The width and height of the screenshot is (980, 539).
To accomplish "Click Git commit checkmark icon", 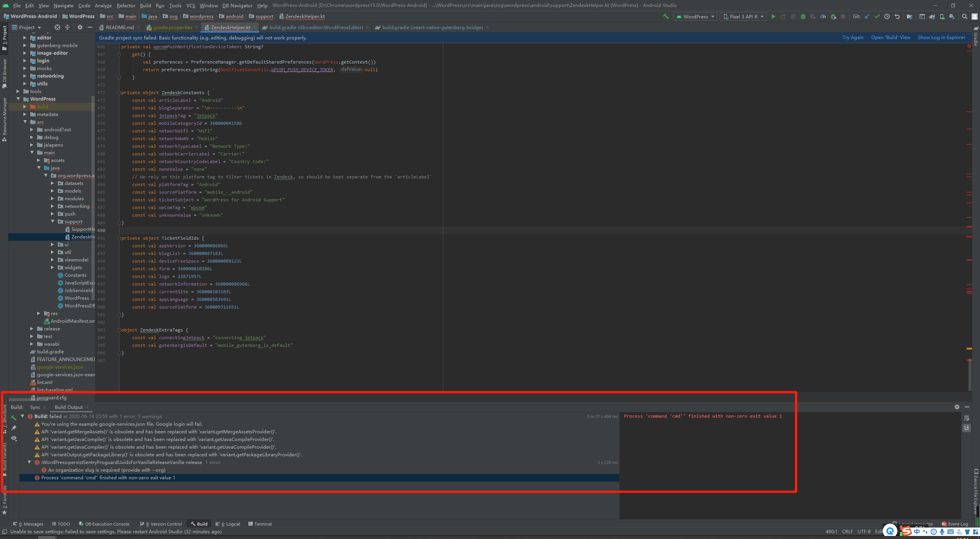I will coord(877,16).
